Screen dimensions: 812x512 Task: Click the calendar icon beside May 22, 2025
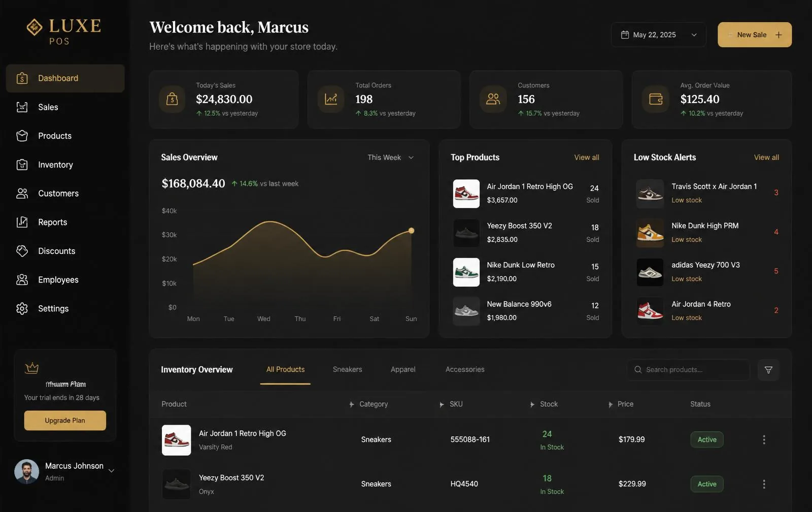(625, 35)
